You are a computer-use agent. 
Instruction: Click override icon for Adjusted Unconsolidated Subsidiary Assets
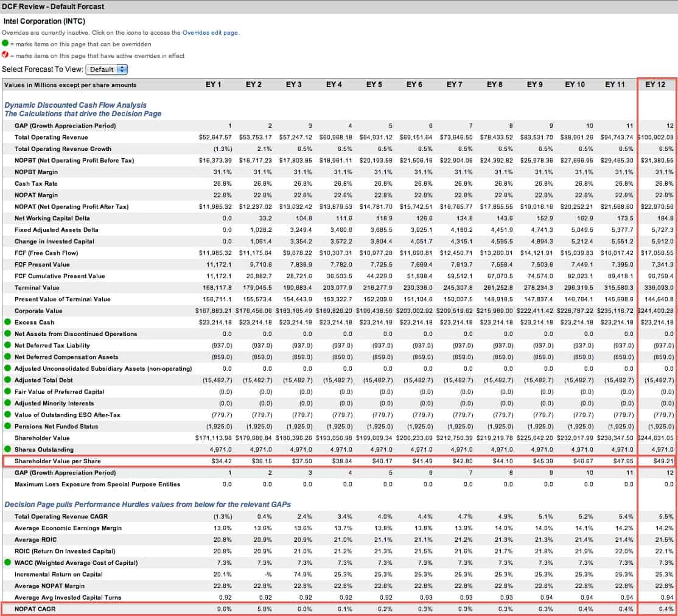tap(7, 368)
